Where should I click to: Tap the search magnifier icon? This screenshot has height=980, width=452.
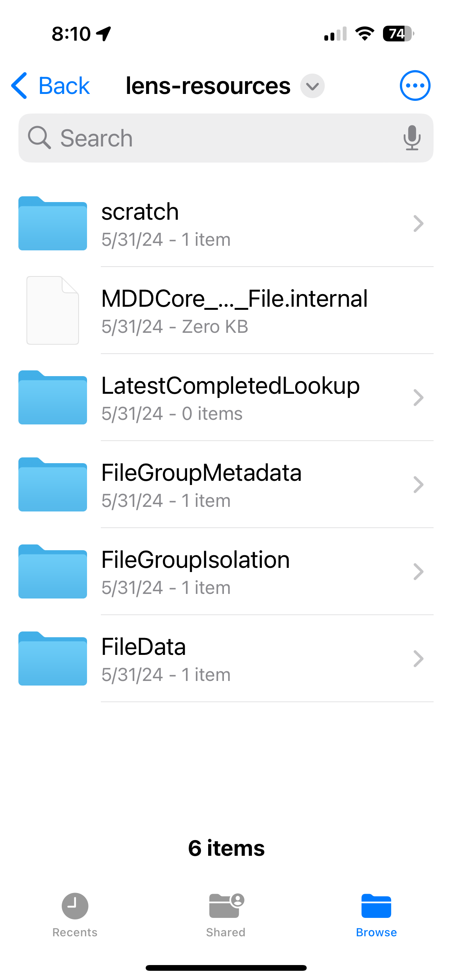coord(39,138)
